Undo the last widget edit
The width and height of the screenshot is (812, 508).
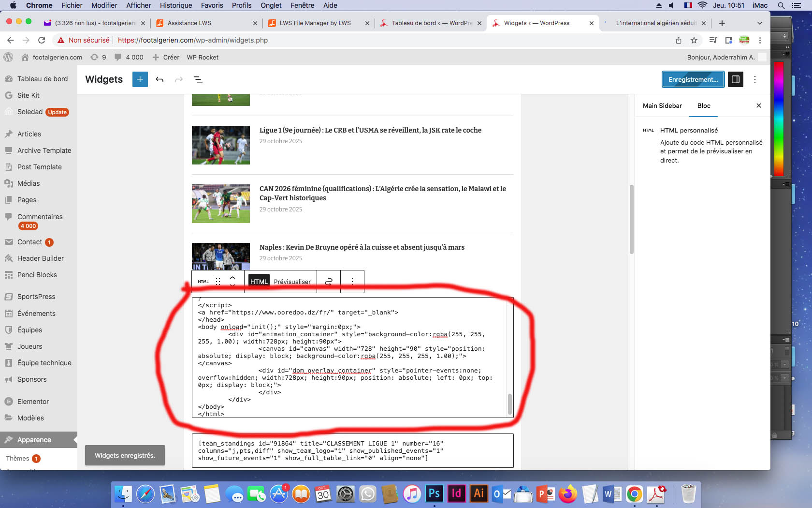159,79
